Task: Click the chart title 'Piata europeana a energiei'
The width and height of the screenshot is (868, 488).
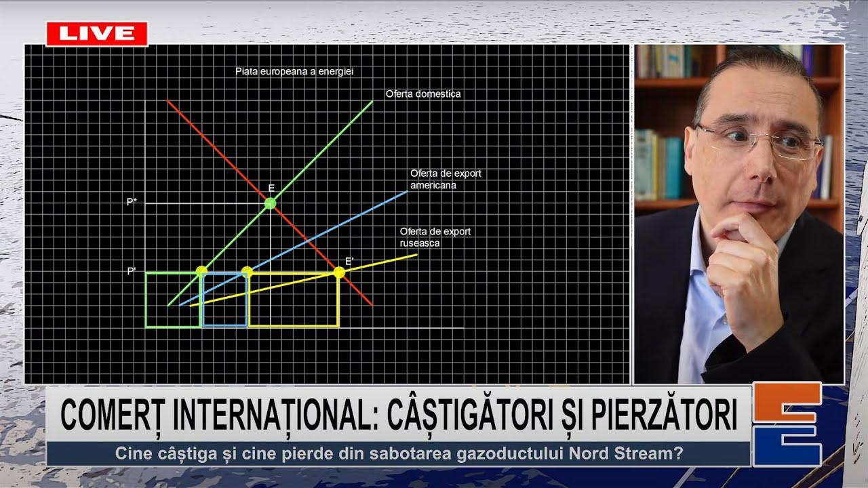Action: (x=294, y=71)
